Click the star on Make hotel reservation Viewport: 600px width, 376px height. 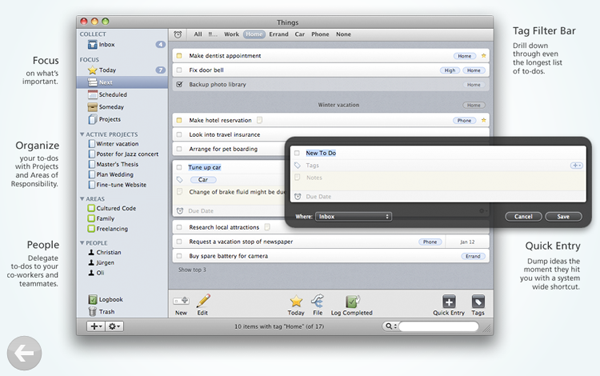(x=484, y=120)
